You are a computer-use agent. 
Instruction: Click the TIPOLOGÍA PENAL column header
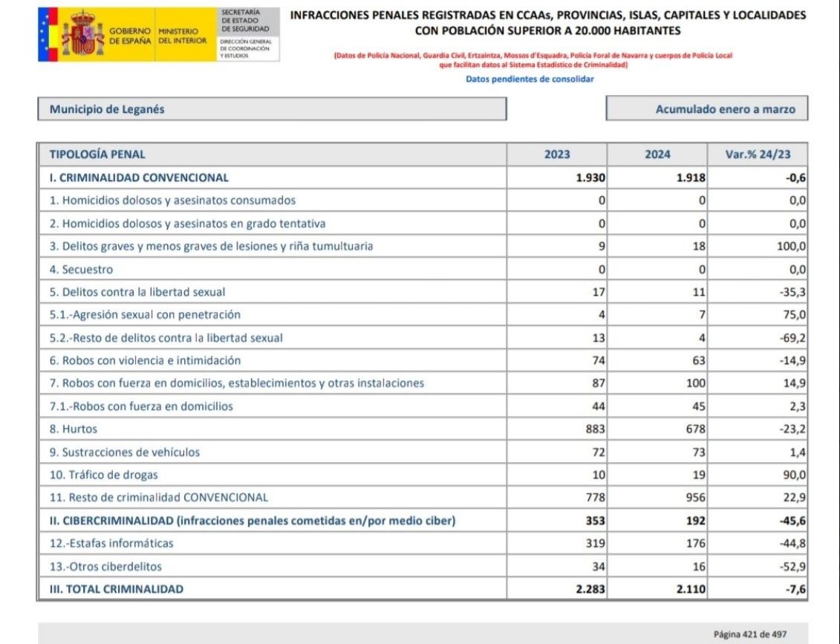point(97,155)
